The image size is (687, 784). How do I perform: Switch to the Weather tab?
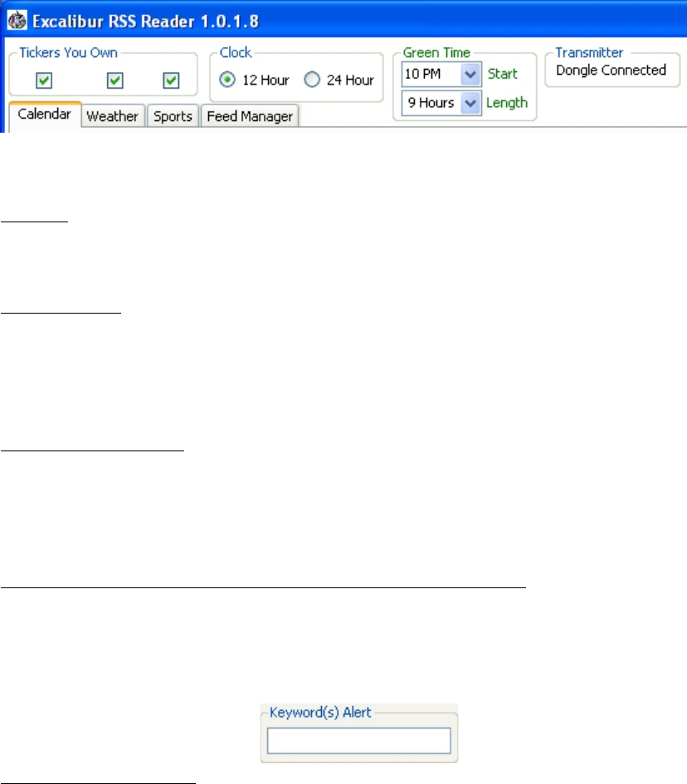pos(113,116)
